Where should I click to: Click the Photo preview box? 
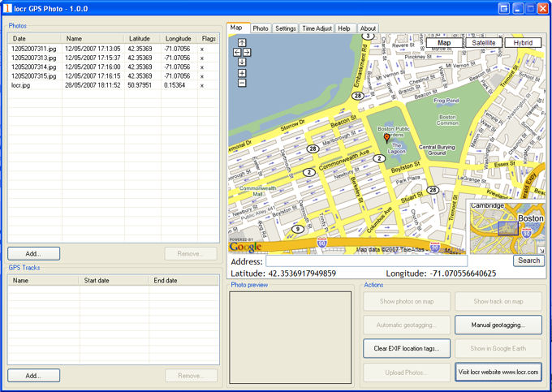(x=291, y=338)
